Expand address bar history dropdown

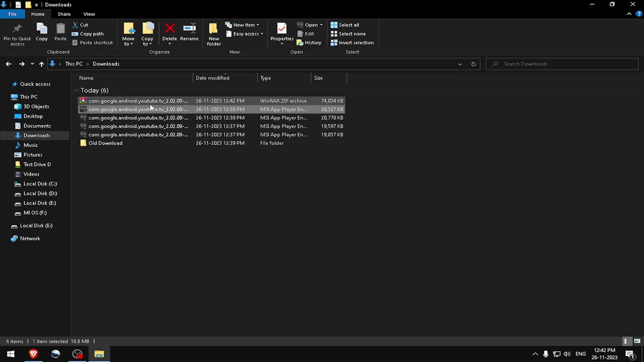point(460,64)
